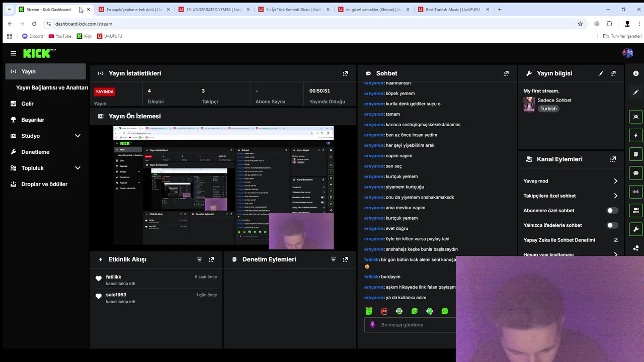644x362 pixels.
Task: Open Yayın in the sidebar
Action: coord(46,71)
